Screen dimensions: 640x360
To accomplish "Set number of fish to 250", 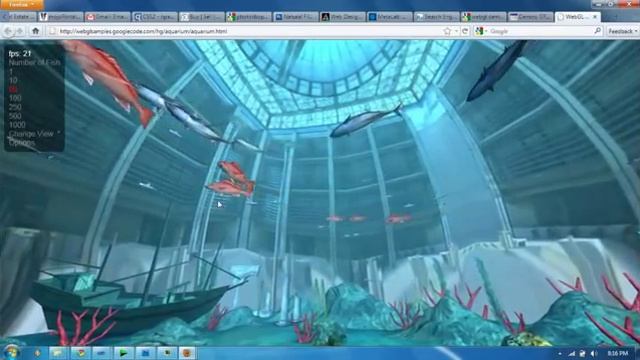I will [15, 107].
